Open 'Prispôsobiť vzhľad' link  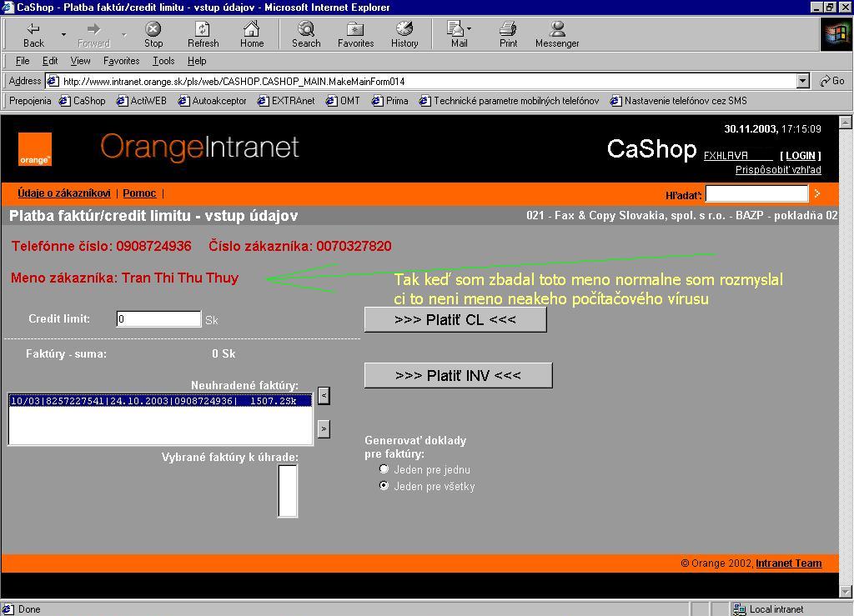[778, 170]
